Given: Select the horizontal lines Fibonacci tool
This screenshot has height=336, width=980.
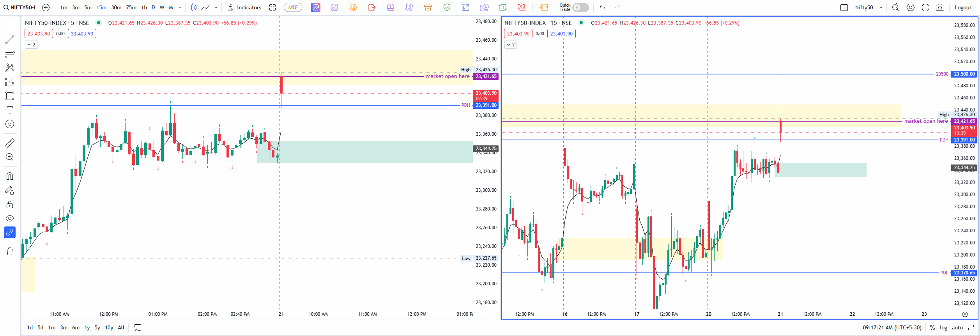Looking at the screenshot, I should [x=10, y=54].
